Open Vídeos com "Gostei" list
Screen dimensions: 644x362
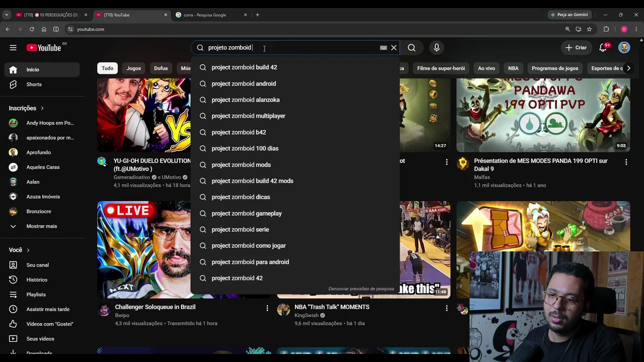coord(42,324)
